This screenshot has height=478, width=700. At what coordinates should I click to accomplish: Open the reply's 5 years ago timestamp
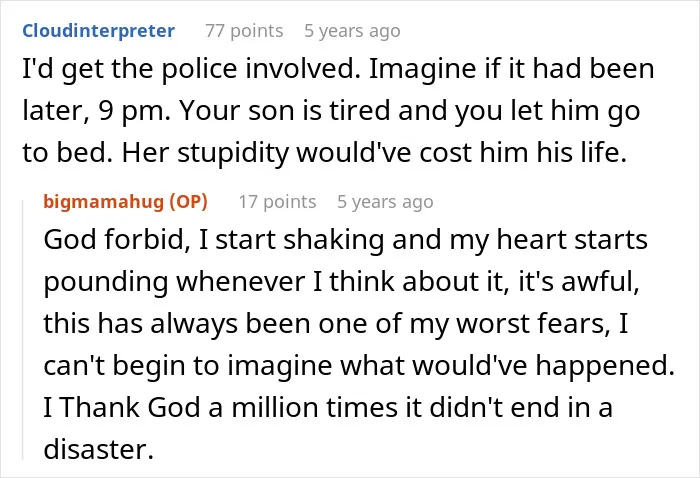click(385, 202)
